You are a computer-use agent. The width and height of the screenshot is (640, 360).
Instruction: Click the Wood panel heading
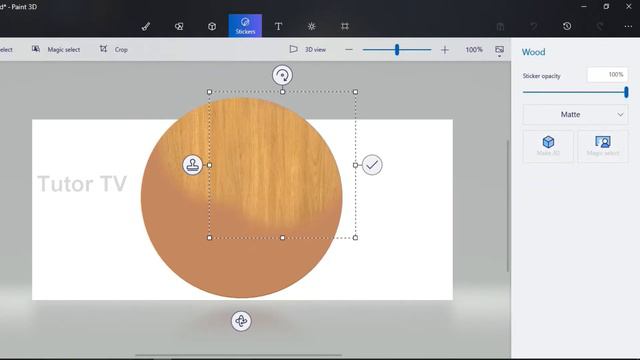pyautogui.click(x=533, y=52)
